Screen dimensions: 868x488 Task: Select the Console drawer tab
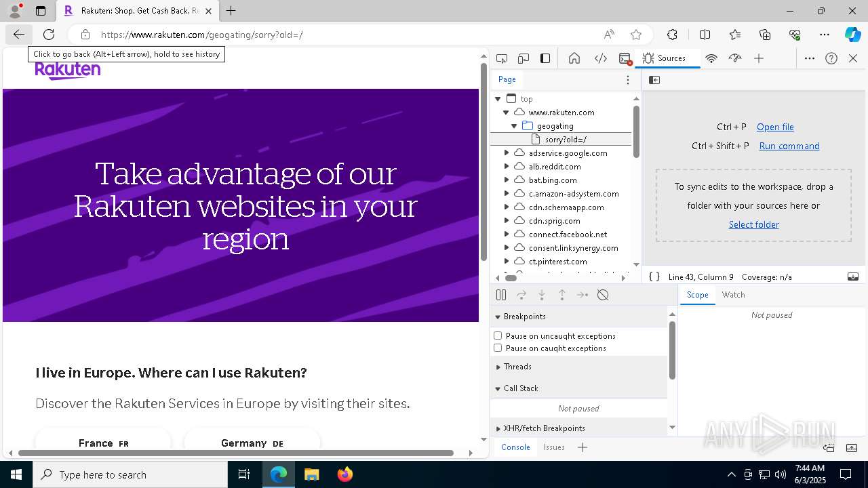(x=515, y=447)
